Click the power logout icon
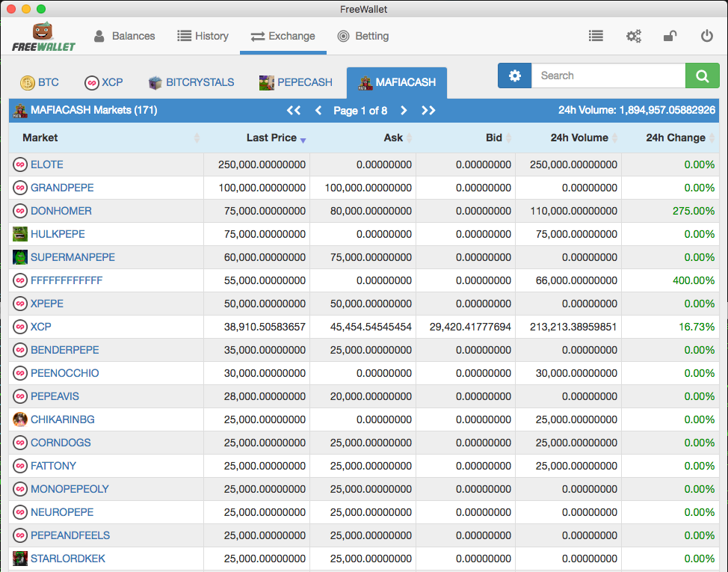This screenshot has width=728, height=572. pyautogui.click(x=706, y=36)
